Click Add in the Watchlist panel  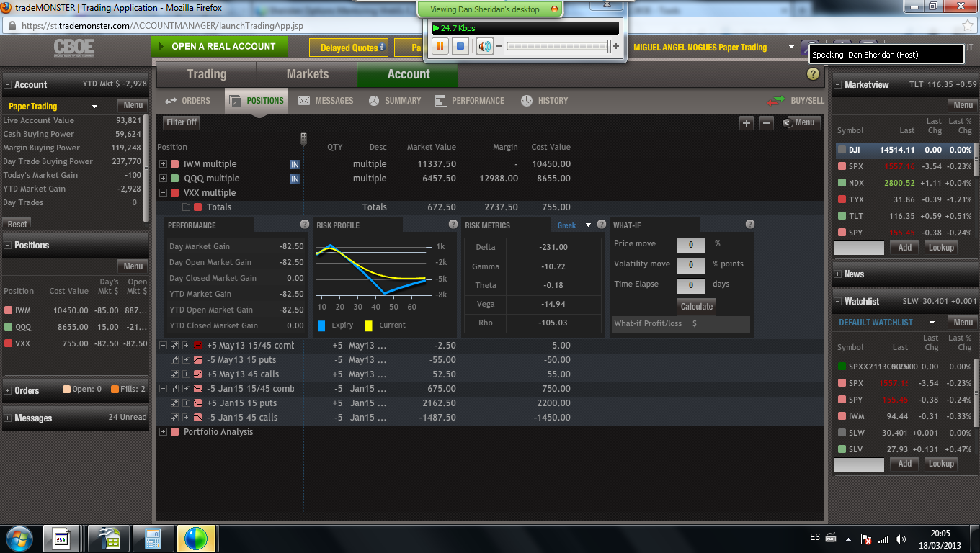click(905, 464)
